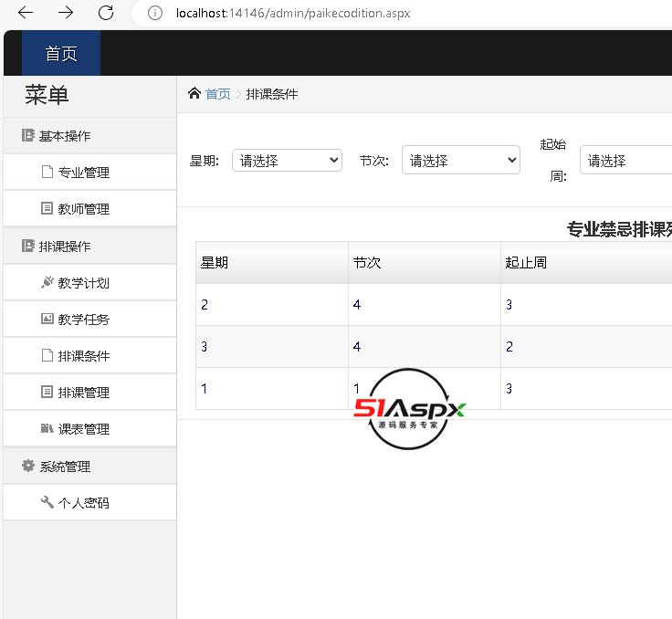Click the browser forward arrow
This screenshot has height=619, width=672.
66,13
